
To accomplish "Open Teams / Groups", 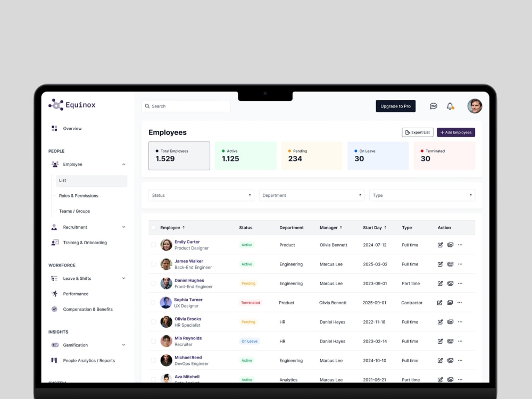I will (x=74, y=211).
